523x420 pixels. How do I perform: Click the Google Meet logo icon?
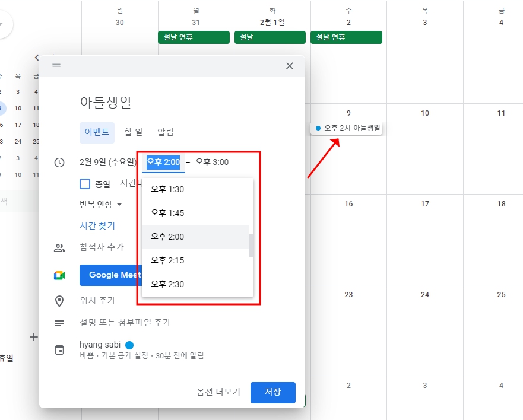point(59,275)
